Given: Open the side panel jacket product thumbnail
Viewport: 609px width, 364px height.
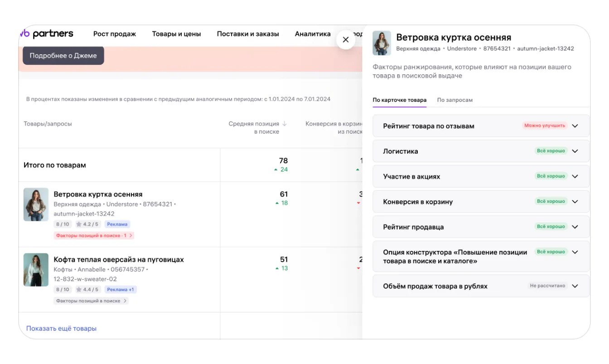Looking at the screenshot, I should (382, 43).
